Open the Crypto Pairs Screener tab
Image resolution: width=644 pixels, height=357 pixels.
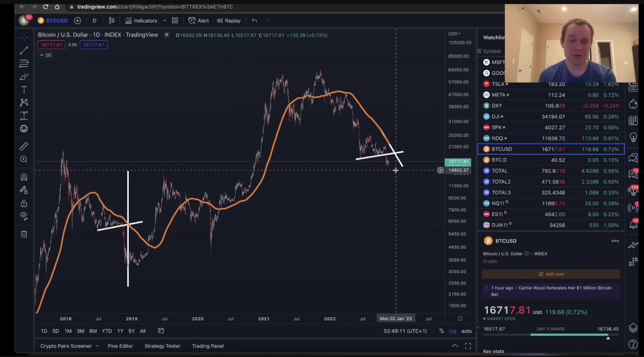point(66,346)
